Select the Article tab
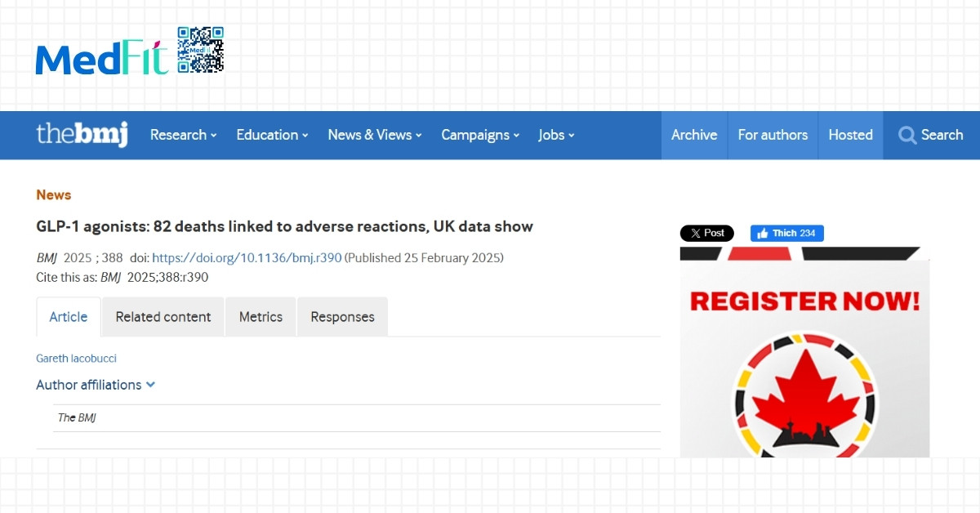 69,317
